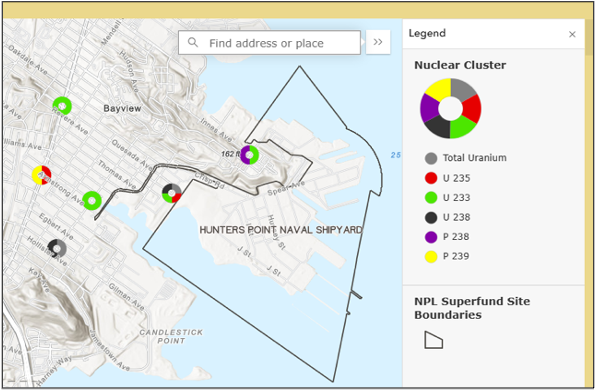Expand the search bar double-chevron button

(x=378, y=42)
